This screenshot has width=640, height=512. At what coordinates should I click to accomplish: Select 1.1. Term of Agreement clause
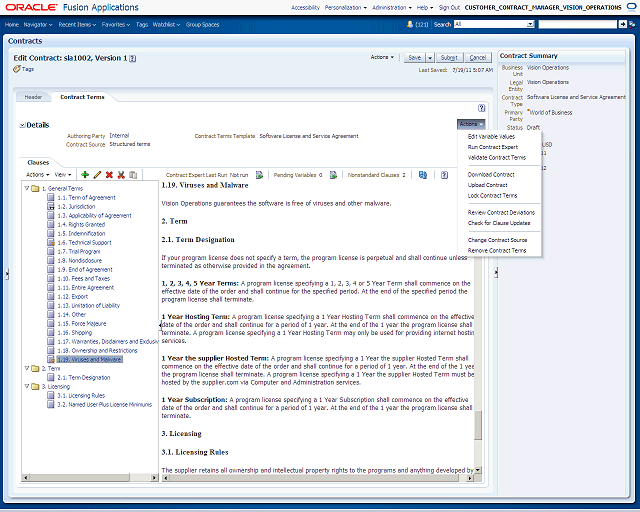[86, 198]
